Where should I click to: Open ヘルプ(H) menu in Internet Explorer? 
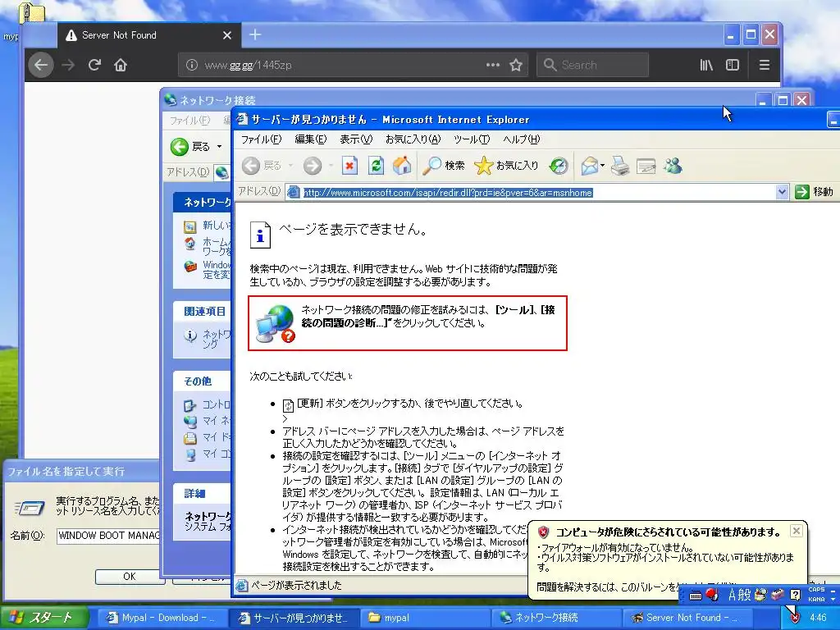click(x=521, y=139)
